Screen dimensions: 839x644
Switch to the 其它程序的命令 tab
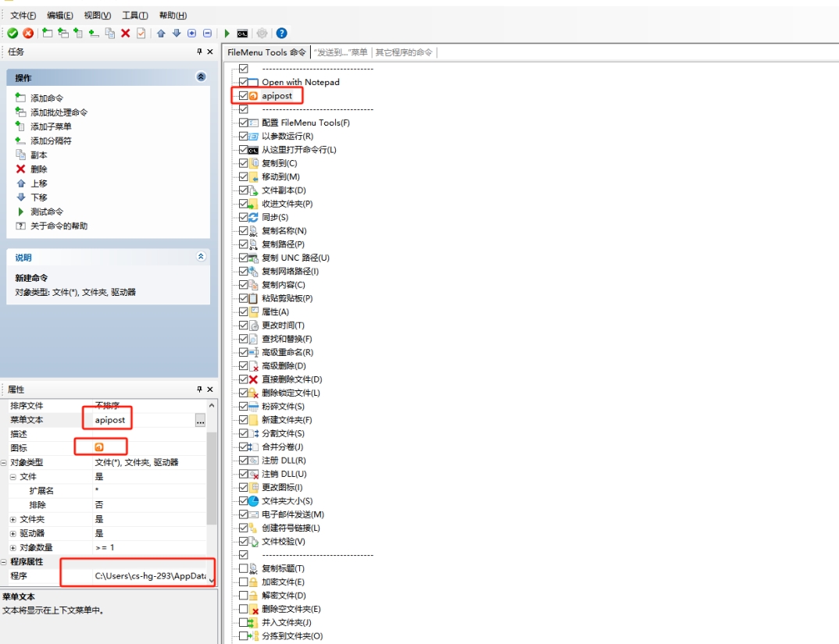point(403,52)
